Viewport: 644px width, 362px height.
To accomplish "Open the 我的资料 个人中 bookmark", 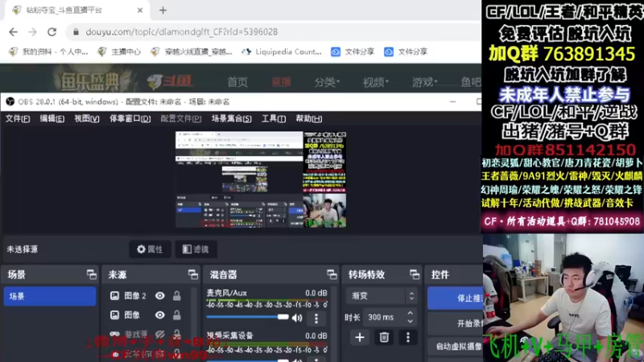I will coord(48,51).
